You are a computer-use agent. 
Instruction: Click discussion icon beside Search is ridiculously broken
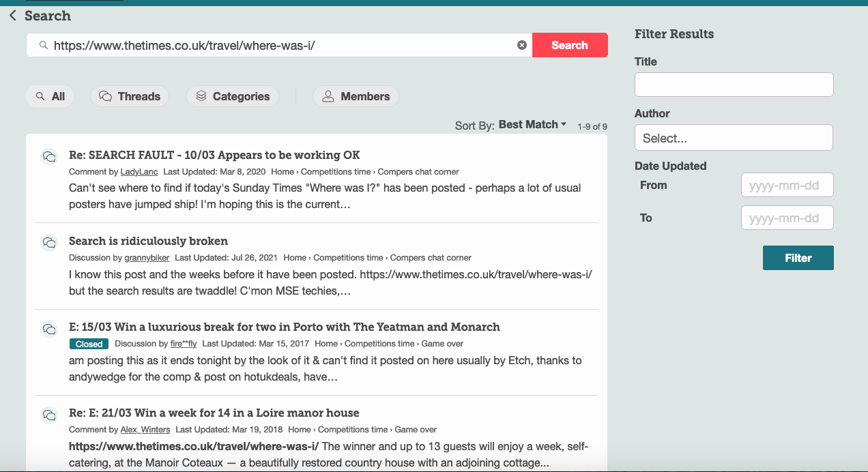(x=49, y=243)
